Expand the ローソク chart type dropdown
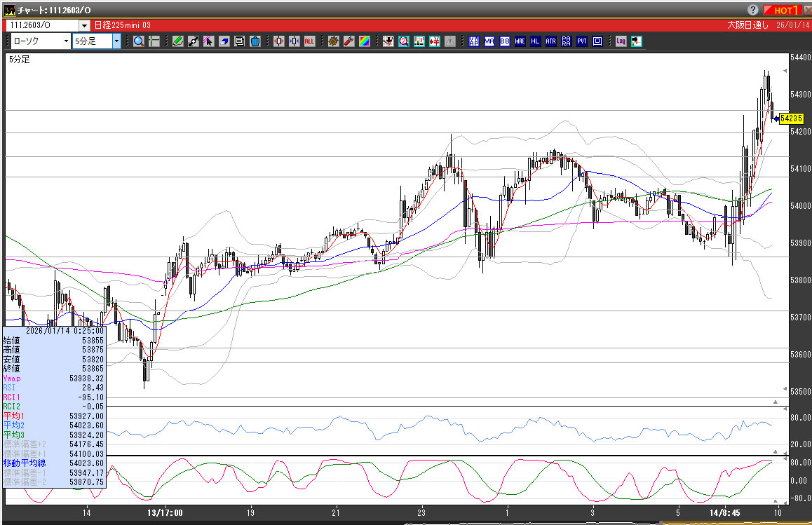812x525 pixels. [x=66, y=41]
